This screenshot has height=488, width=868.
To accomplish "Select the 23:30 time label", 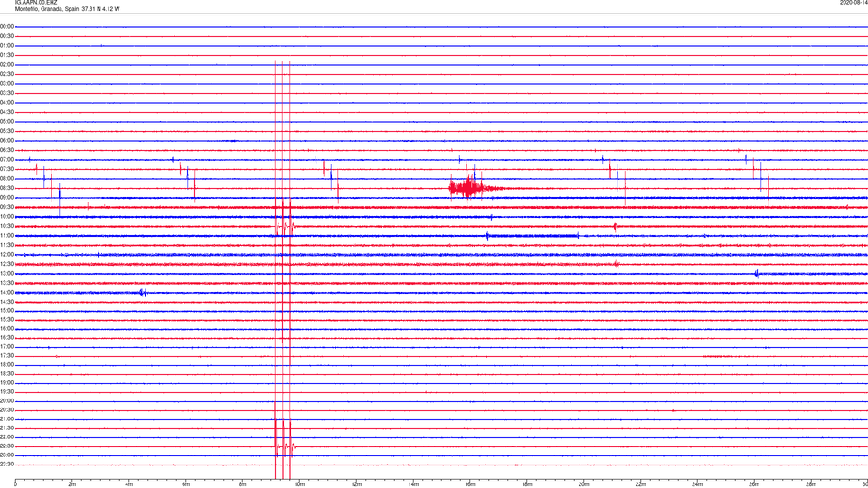I will click(7, 465).
